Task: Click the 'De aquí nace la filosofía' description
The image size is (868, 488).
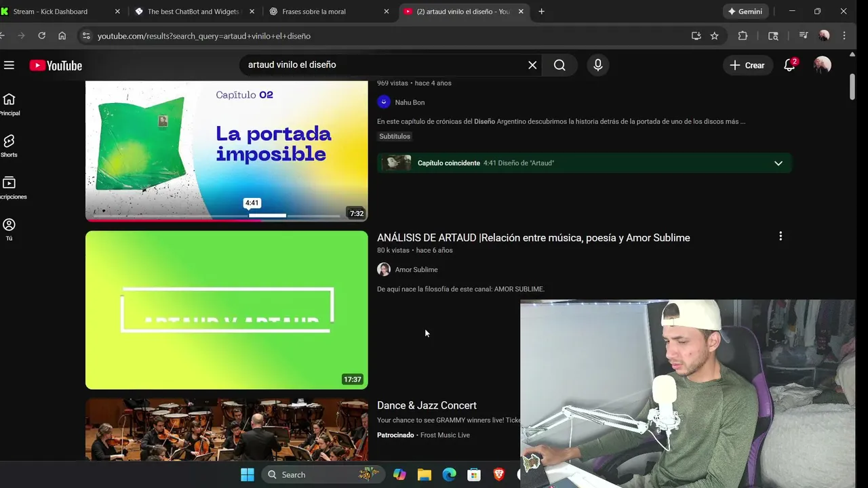Action: pyautogui.click(x=460, y=289)
